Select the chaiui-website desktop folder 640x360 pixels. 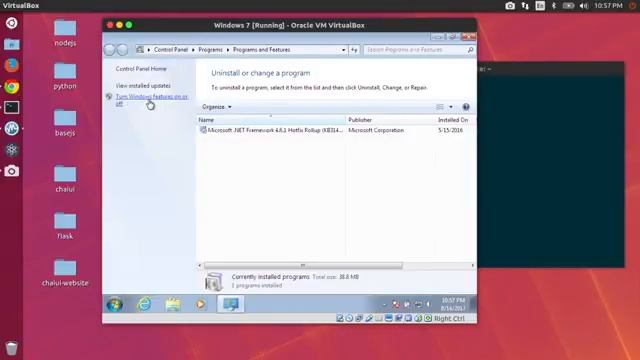coord(65,273)
